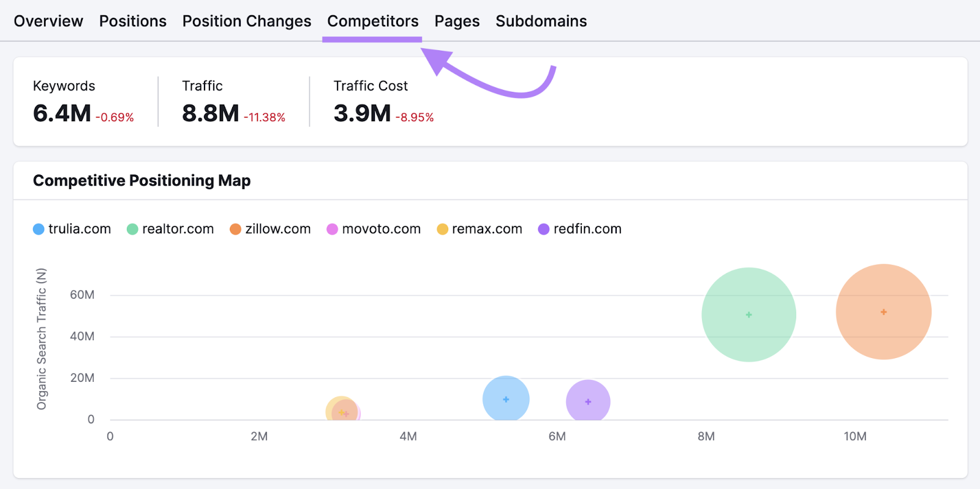
Task: Click the realtor.com legend label
Action: coord(178,229)
